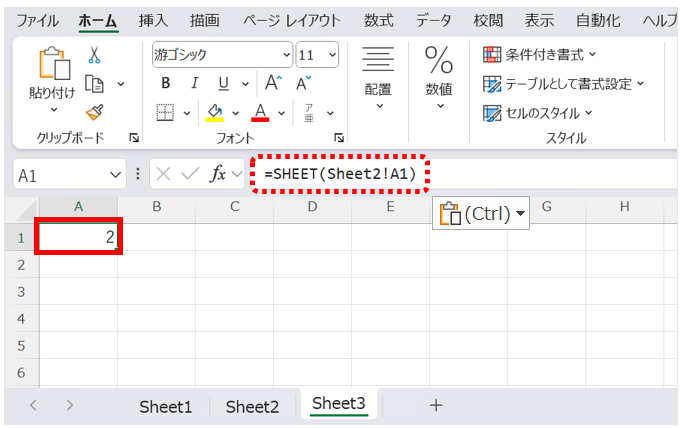Click the Paste (貼り付け) clipboard icon

(54, 63)
